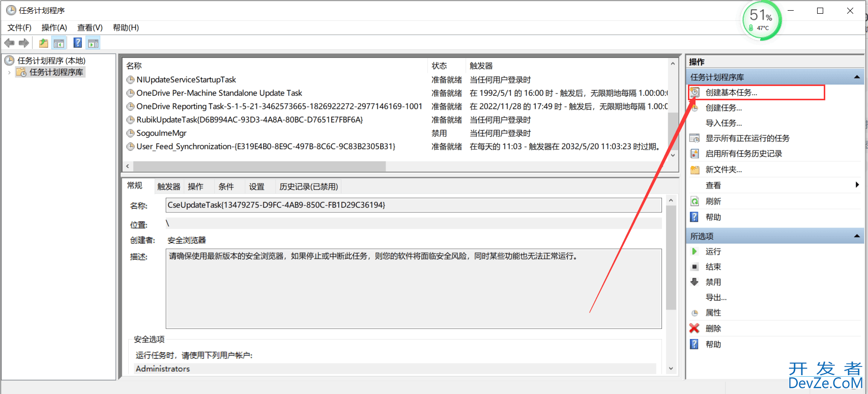Image resolution: width=868 pixels, height=394 pixels.
Task: Click the Properties (属性) clock icon
Action: tap(695, 313)
